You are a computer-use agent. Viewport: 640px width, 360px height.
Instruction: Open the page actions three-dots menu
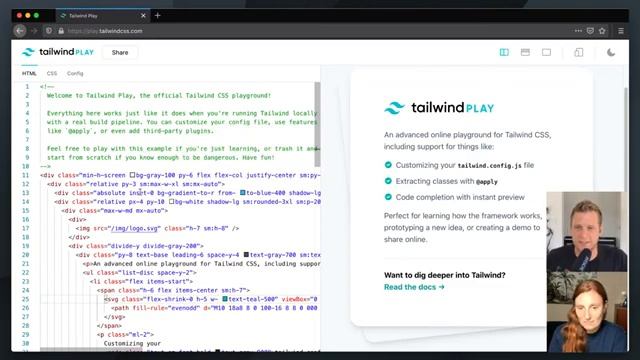click(578, 31)
